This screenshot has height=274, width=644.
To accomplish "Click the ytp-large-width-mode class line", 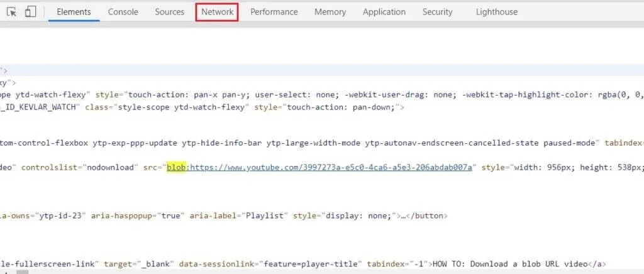I will (x=322, y=143).
